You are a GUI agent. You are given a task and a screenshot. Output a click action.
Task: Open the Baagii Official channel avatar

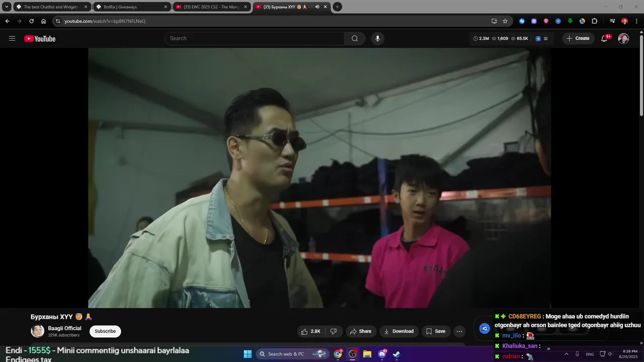point(38,331)
